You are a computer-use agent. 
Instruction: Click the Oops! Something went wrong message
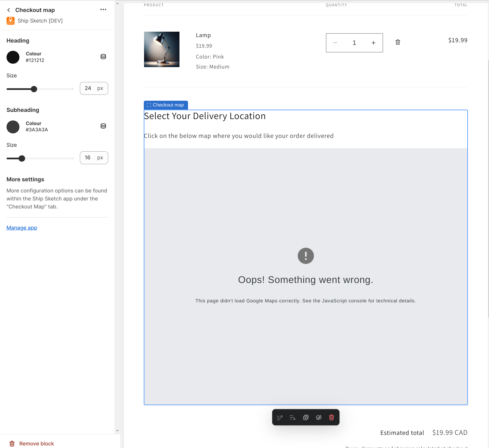306,280
